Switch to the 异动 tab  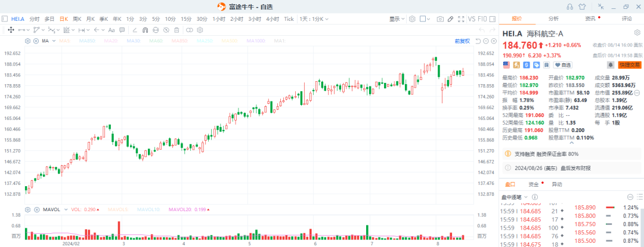coord(557,184)
